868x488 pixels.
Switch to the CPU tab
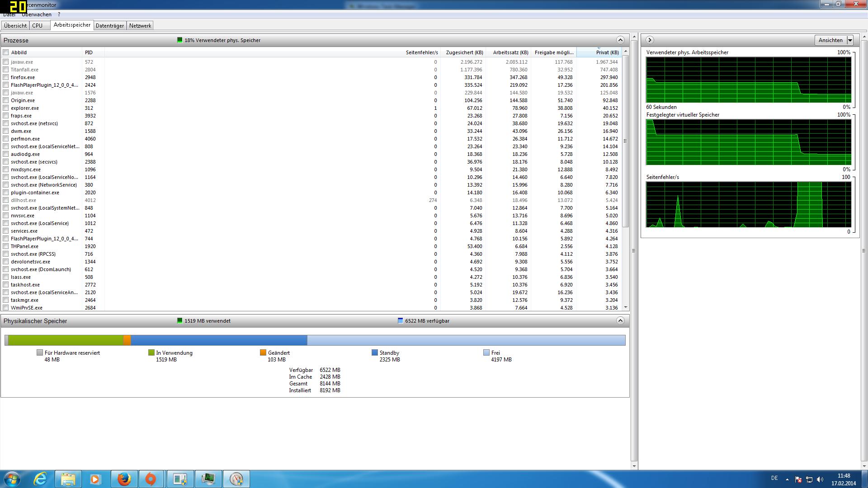click(x=38, y=26)
